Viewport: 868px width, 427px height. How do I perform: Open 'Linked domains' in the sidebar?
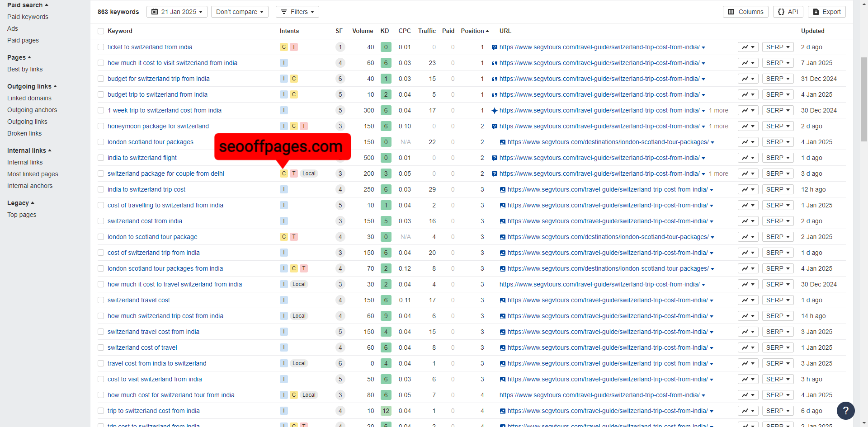[29, 98]
